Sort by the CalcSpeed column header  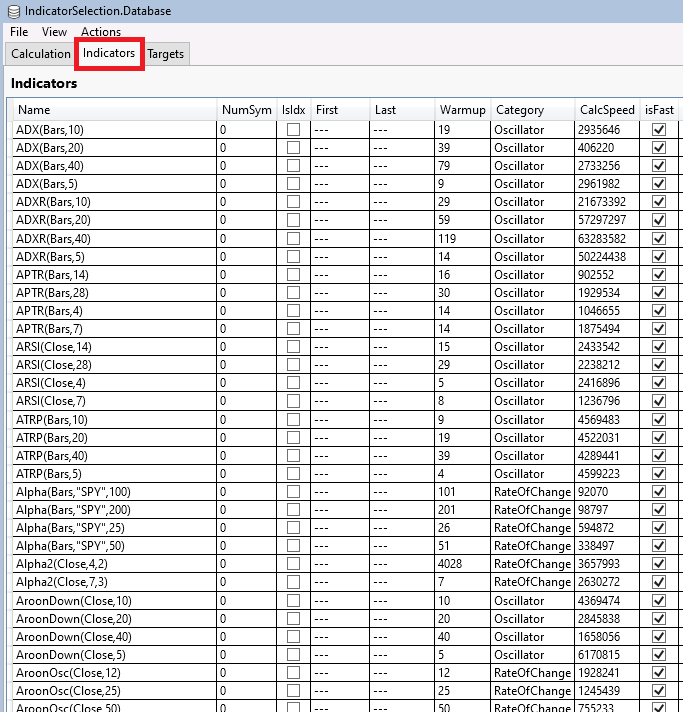point(604,110)
